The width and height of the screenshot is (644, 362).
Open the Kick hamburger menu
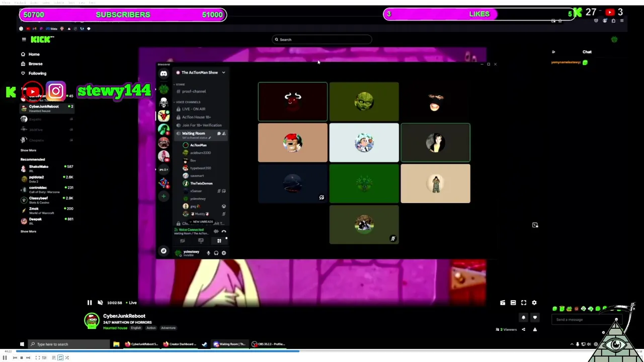pyautogui.click(x=24, y=39)
